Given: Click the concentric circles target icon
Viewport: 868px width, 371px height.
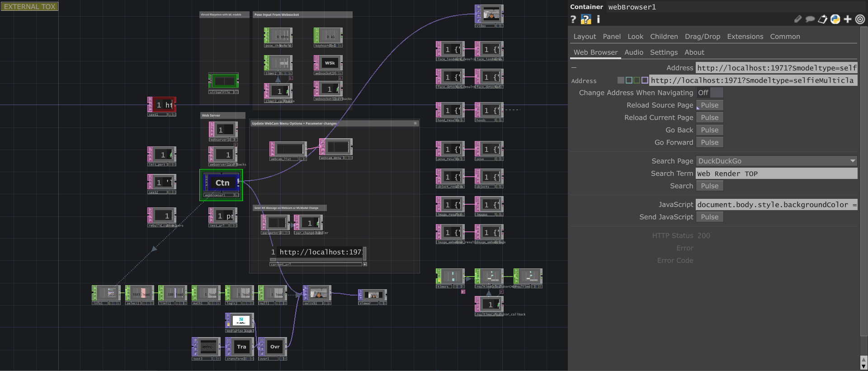Looking at the screenshot, I should pos(860,19).
